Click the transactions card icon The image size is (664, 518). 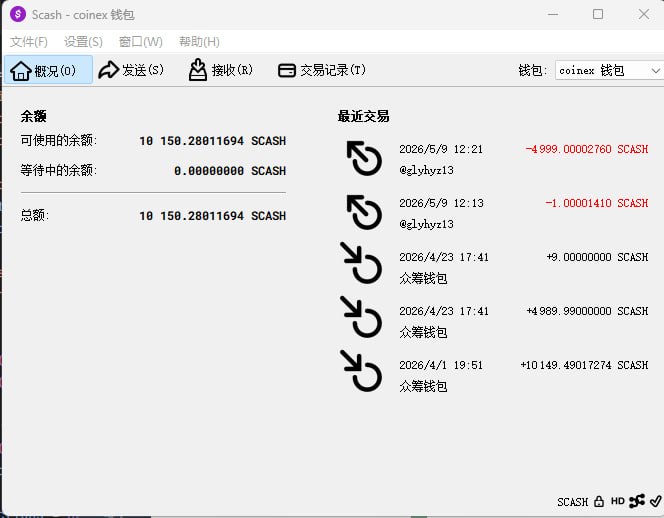pos(287,70)
